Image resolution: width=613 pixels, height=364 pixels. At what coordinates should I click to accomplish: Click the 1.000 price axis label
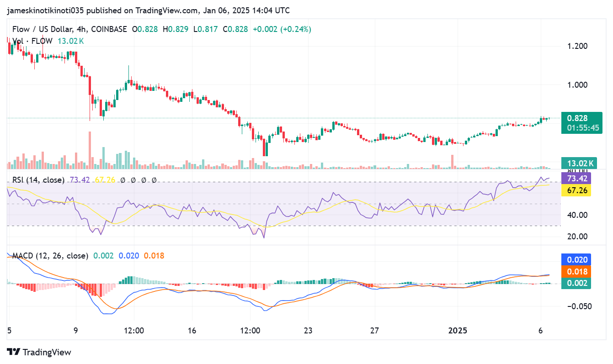tap(576, 85)
